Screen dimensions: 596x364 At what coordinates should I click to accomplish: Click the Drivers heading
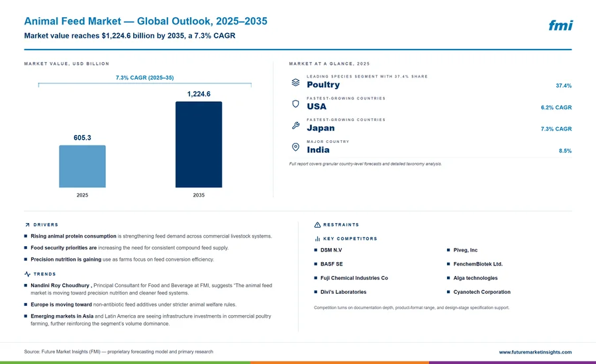[x=46, y=225]
